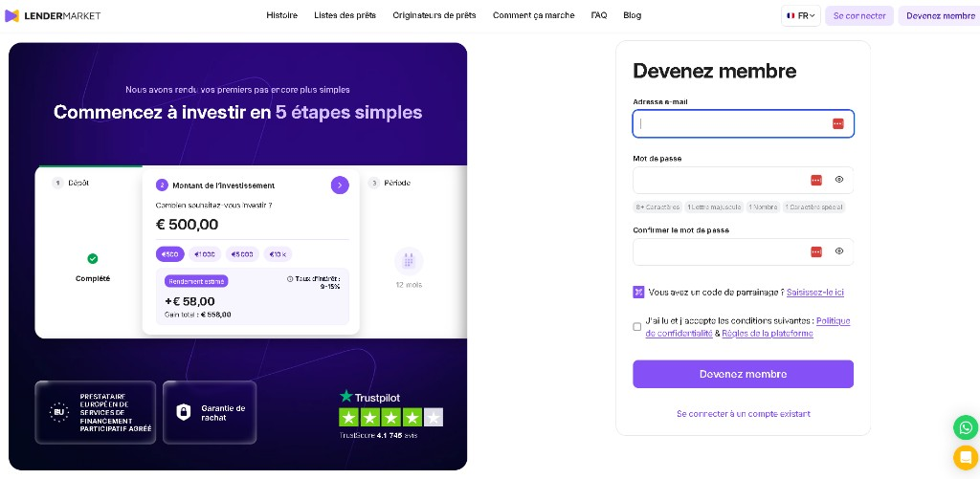This screenshot has height=479, width=980.
Task: Open the orange live chat widget
Action: pos(966,458)
